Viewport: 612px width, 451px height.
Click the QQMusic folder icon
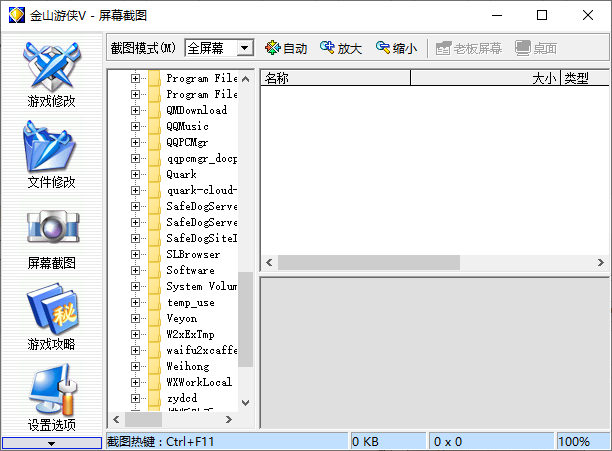154,126
